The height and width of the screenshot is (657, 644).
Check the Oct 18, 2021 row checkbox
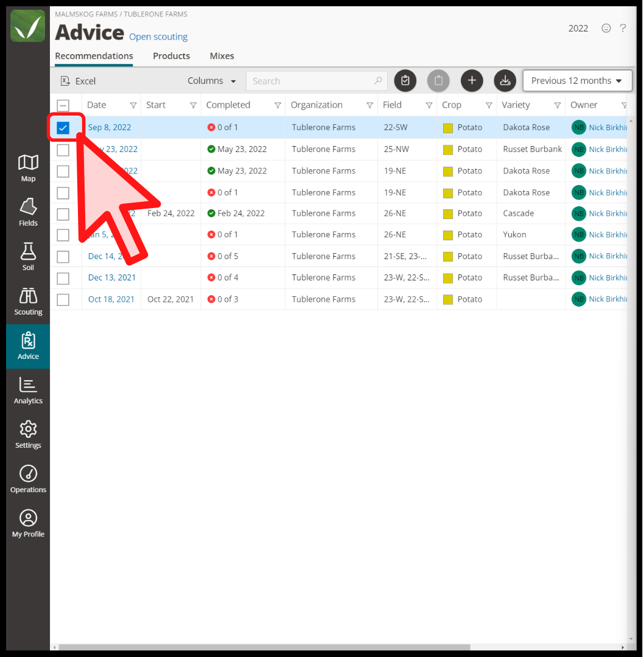coord(63,300)
